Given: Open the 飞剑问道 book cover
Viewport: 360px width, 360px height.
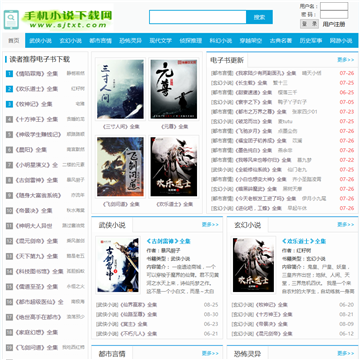Looking at the screenshot, I should pyautogui.click(x=120, y=167).
